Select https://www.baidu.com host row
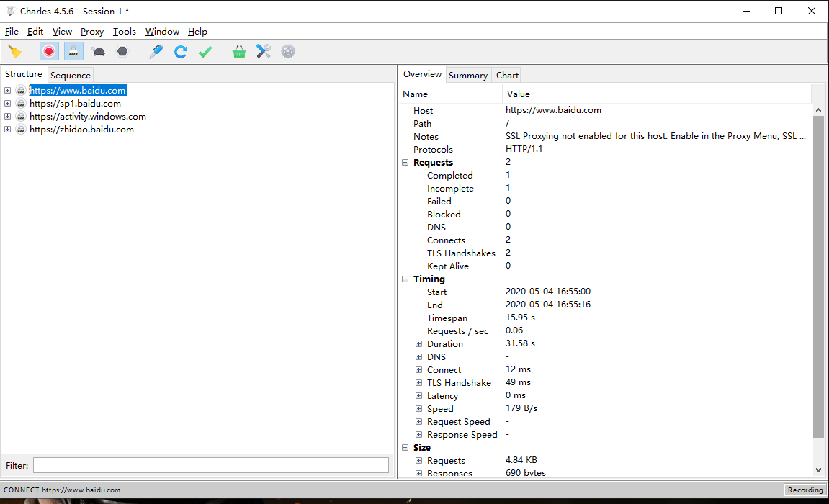 (x=78, y=90)
